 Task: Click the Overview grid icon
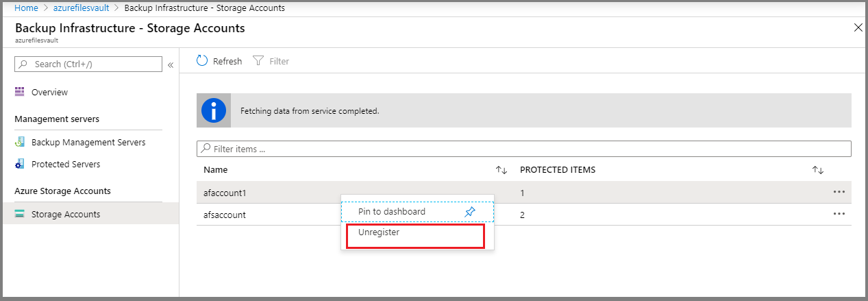point(20,92)
